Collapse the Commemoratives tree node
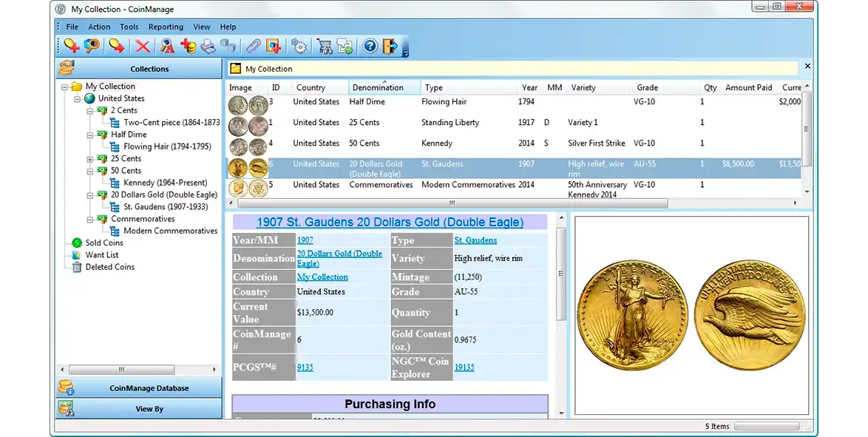The image size is (868, 437). tap(89, 220)
